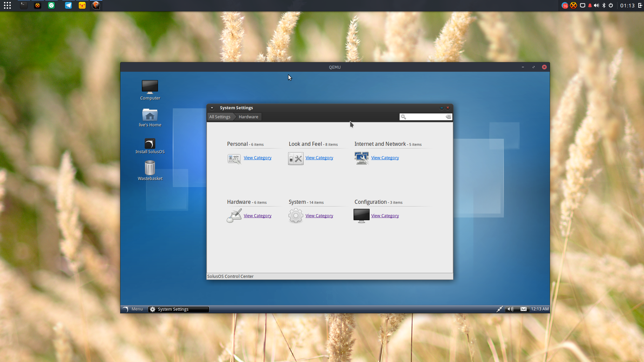Click View Category link under System
Image resolution: width=644 pixels, height=362 pixels.
click(x=319, y=216)
